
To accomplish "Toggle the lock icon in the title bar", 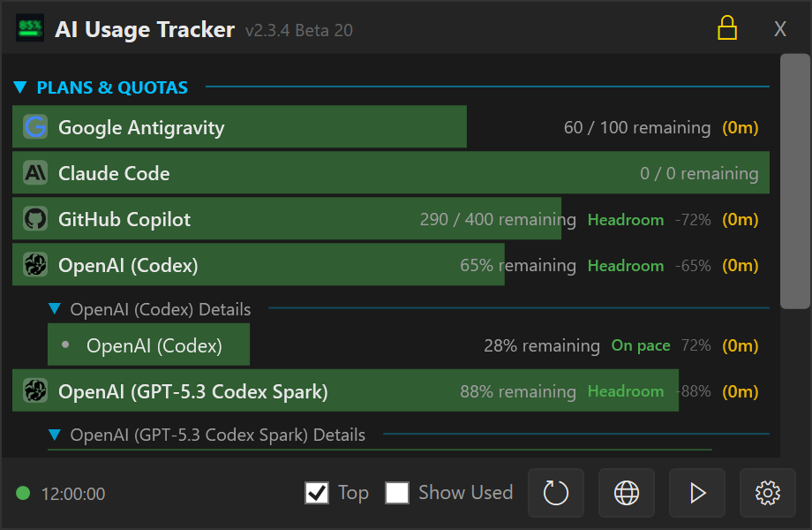I will tap(726, 27).
